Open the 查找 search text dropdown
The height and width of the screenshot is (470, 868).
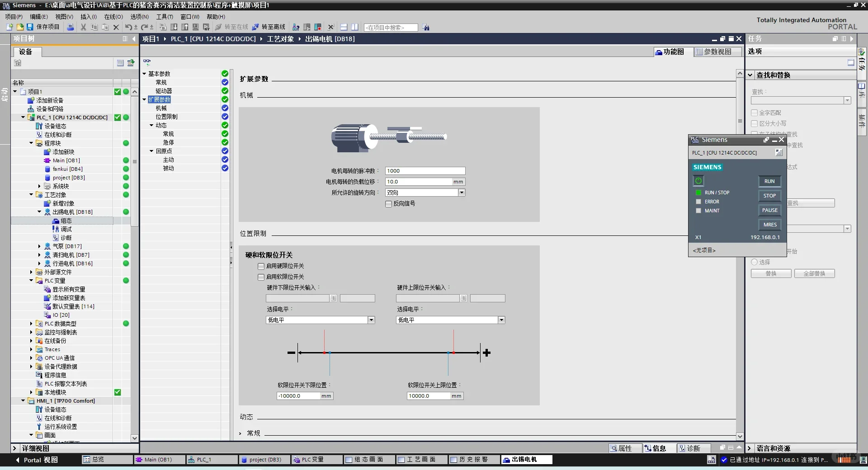[847, 100]
